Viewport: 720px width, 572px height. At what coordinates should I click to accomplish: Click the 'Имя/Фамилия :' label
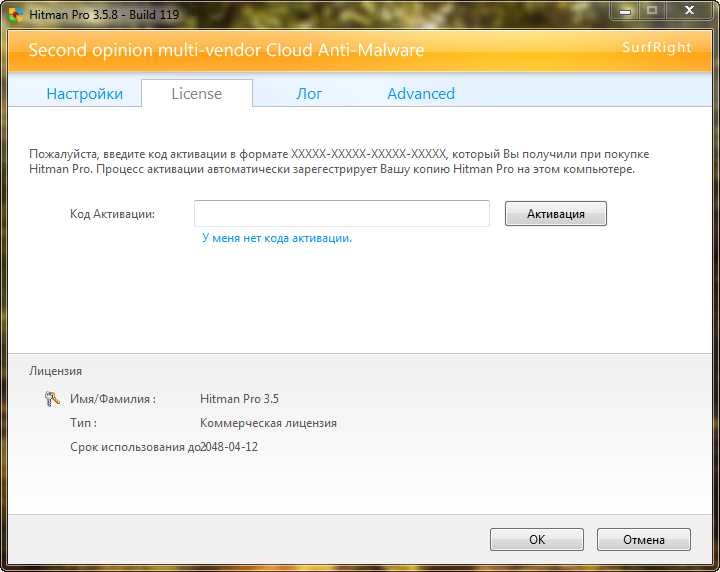click(113, 399)
